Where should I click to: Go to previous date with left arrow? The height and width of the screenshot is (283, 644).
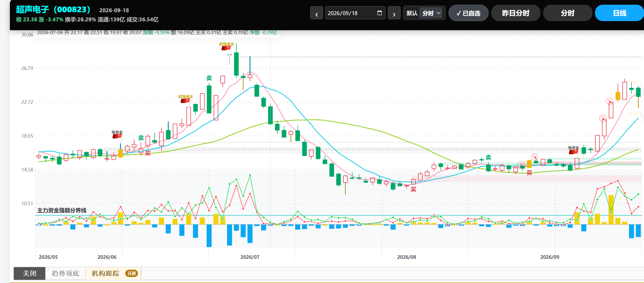coord(317,13)
